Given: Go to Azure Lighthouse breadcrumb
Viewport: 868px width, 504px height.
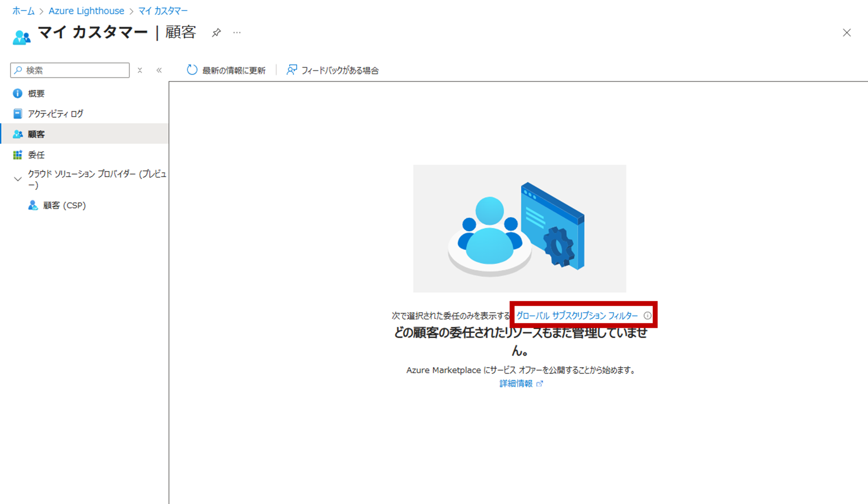Looking at the screenshot, I should 86,11.
